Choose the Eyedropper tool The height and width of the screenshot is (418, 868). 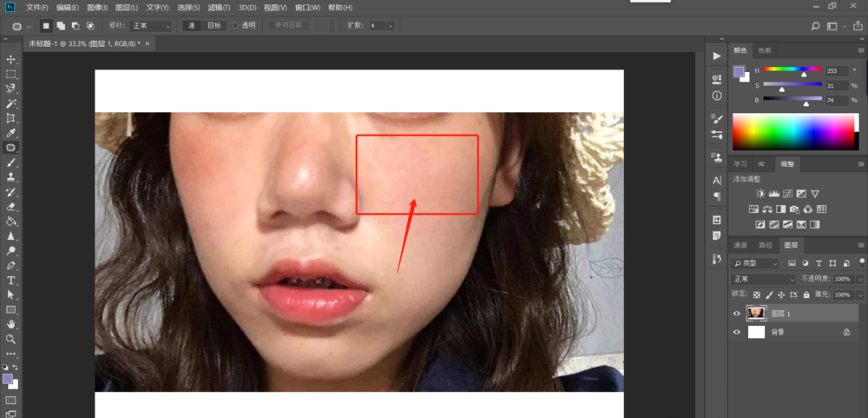pyautogui.click(x=11, y=133)
